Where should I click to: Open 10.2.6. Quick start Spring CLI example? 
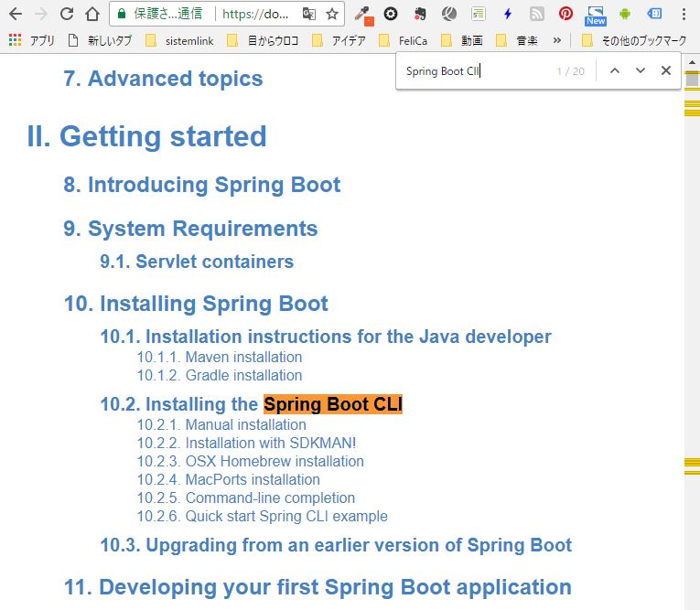[263, 517]
